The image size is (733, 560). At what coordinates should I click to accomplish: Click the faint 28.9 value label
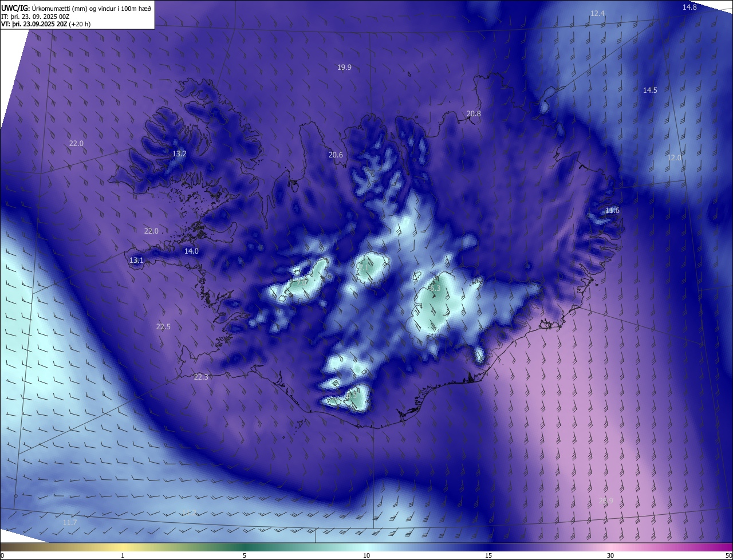(x=606, y=501)
